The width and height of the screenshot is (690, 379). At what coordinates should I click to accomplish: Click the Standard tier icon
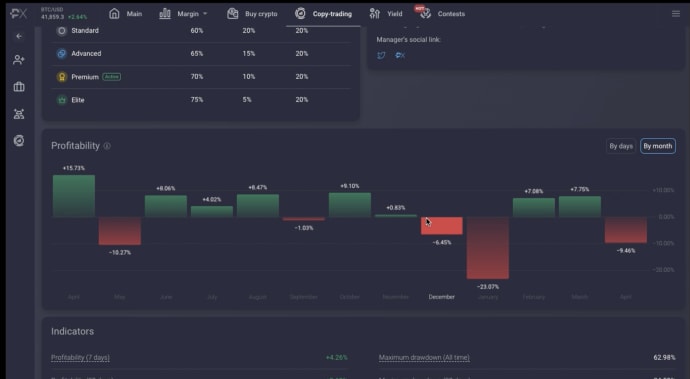(62, 31)
